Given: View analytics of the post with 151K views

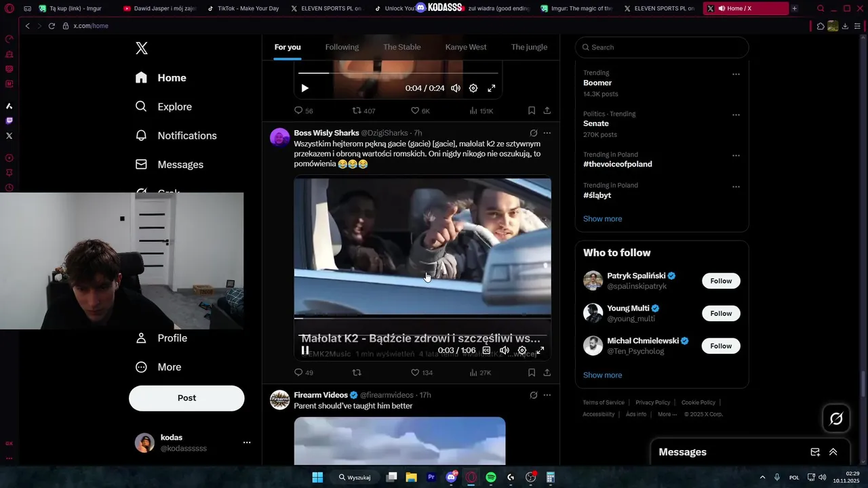Looking at the screenshot, I should point(481,110).
